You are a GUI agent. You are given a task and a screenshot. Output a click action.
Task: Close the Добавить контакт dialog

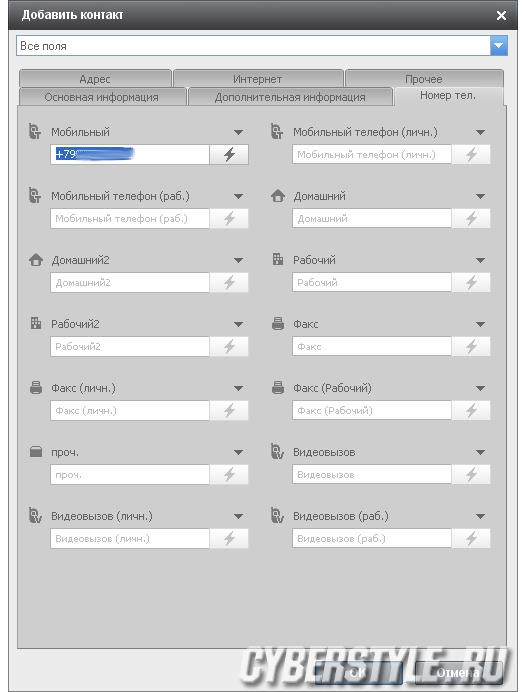[501, 15]
